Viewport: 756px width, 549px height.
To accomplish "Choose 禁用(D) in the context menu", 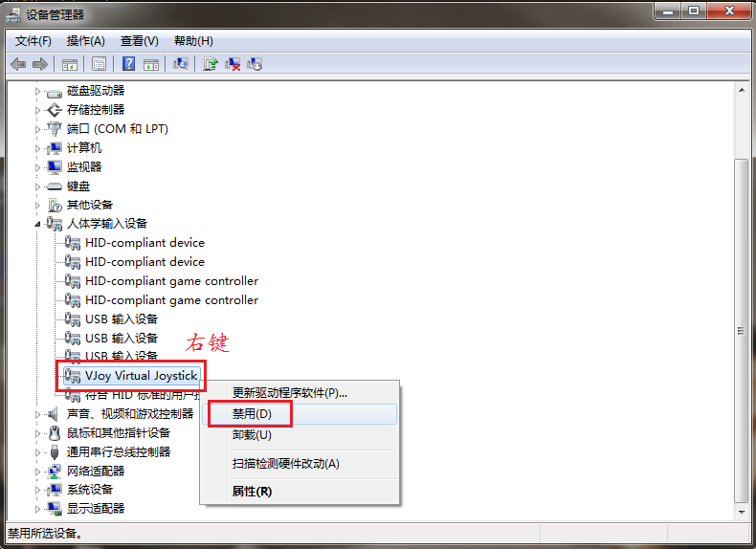I will click(x=253, y=414).
